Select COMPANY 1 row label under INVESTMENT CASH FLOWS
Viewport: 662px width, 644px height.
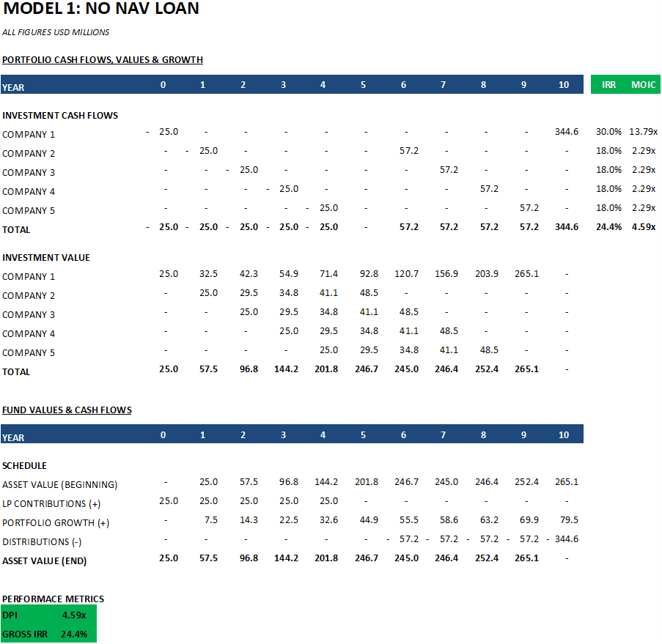pos(29,134)
